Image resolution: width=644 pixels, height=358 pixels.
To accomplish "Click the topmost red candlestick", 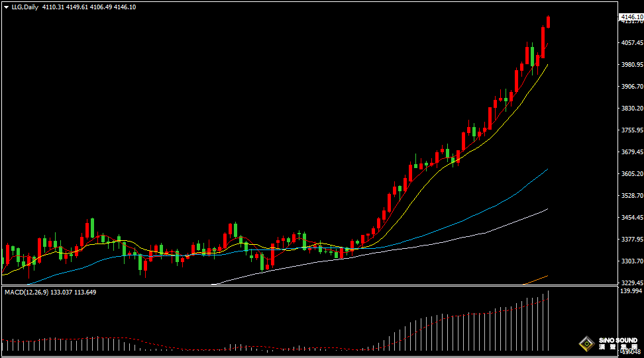I will coord(549,22).
